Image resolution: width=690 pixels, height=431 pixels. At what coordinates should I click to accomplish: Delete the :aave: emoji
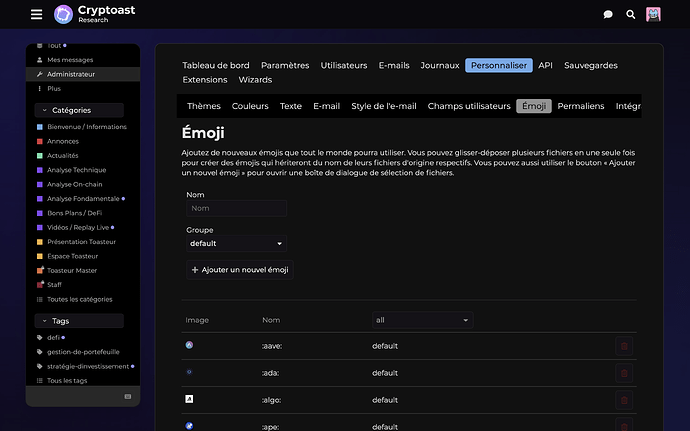click(x=624, y=346)
